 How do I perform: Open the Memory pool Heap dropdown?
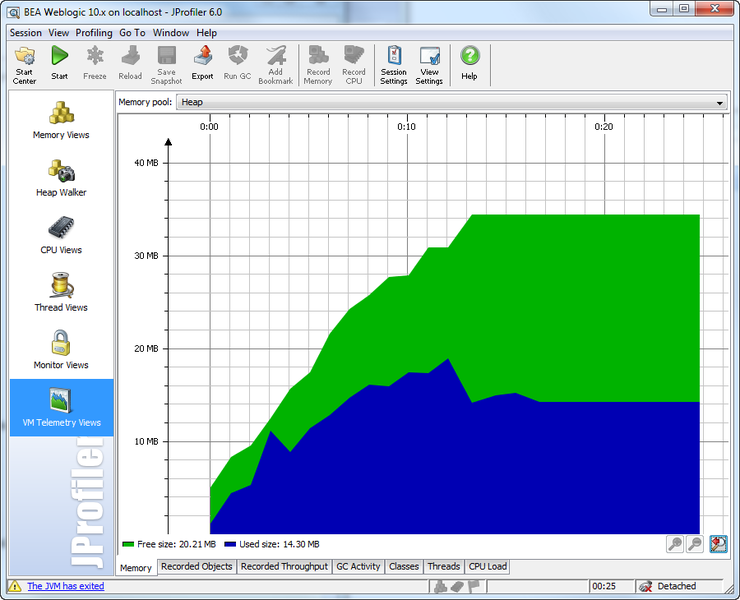(452, 102)
